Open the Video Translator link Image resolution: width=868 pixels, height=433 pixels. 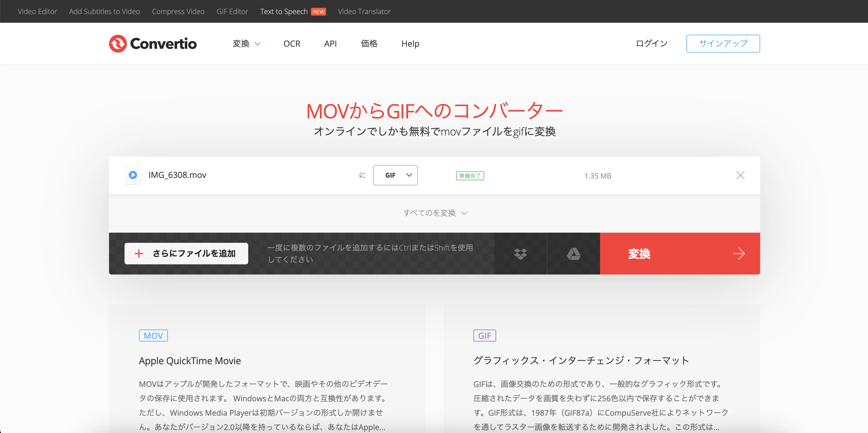coord(364,11)
